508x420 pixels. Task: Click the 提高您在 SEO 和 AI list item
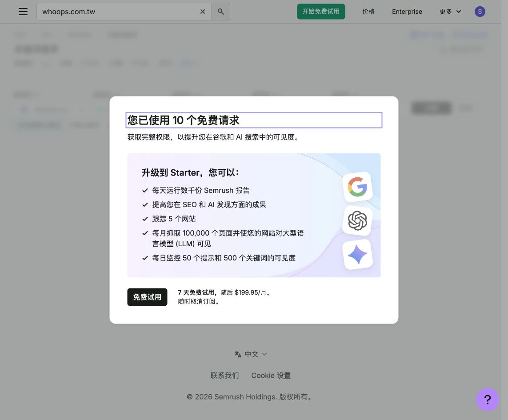209,204
